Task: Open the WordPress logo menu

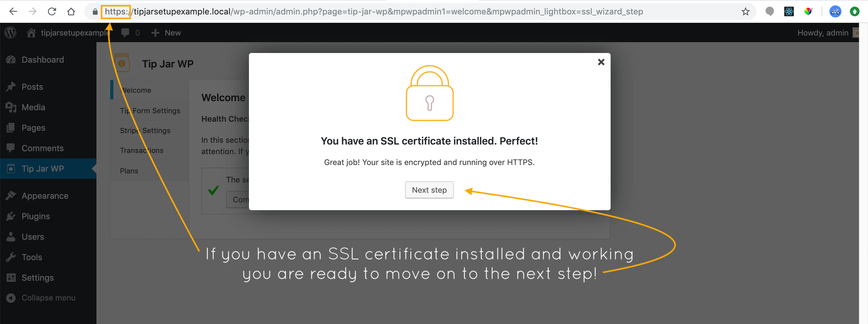Action: 11,33
